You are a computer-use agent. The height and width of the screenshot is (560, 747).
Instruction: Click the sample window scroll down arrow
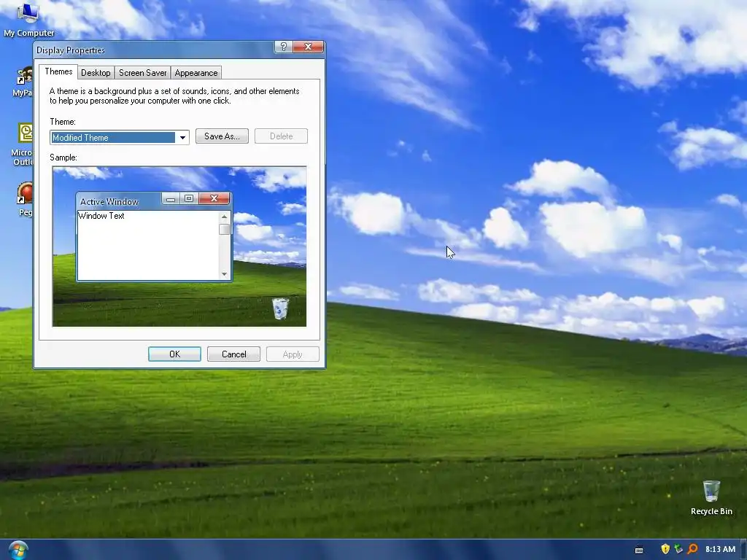point(225,274)
